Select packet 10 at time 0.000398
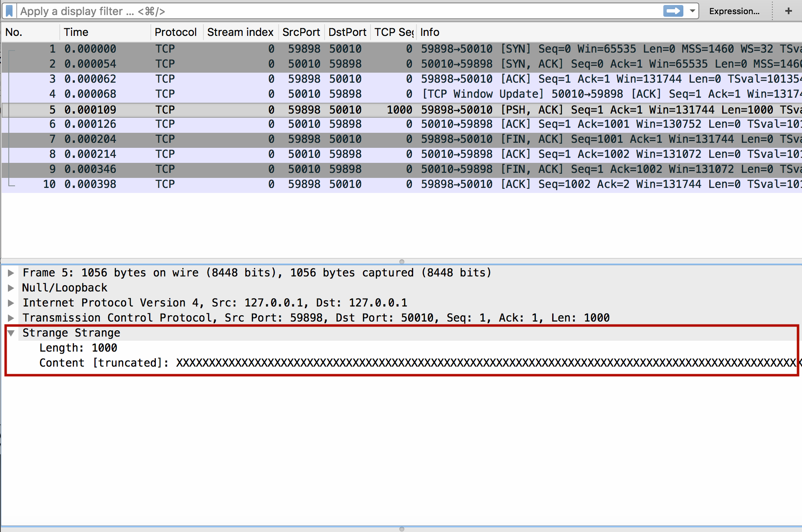This screenshot has height=532, width=802. click(401, 184)
